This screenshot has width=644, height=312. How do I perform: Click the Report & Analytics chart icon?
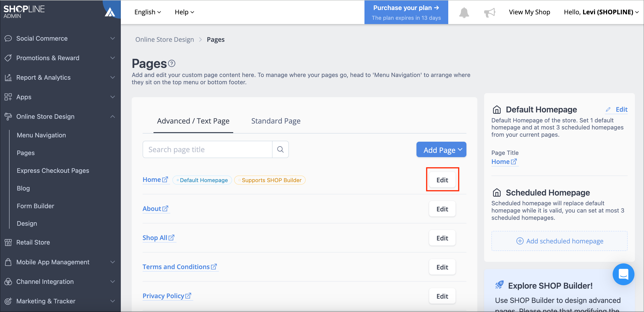[8, 77]
